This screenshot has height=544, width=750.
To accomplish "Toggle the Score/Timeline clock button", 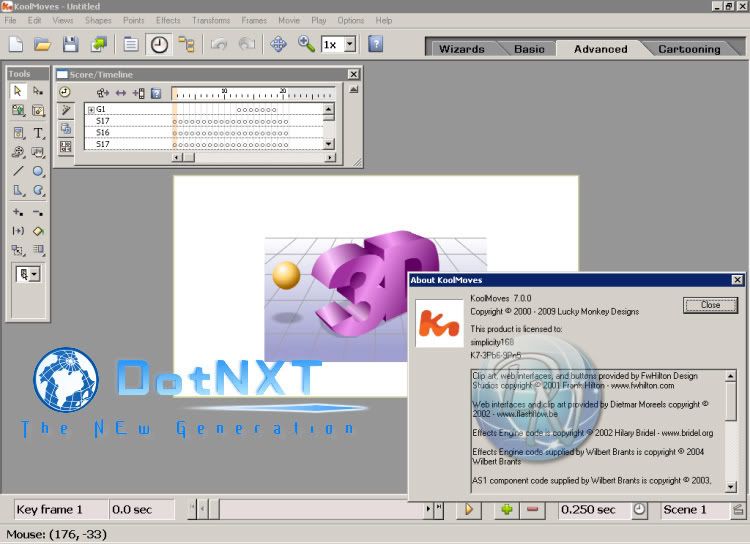I will tap(159, 44).
